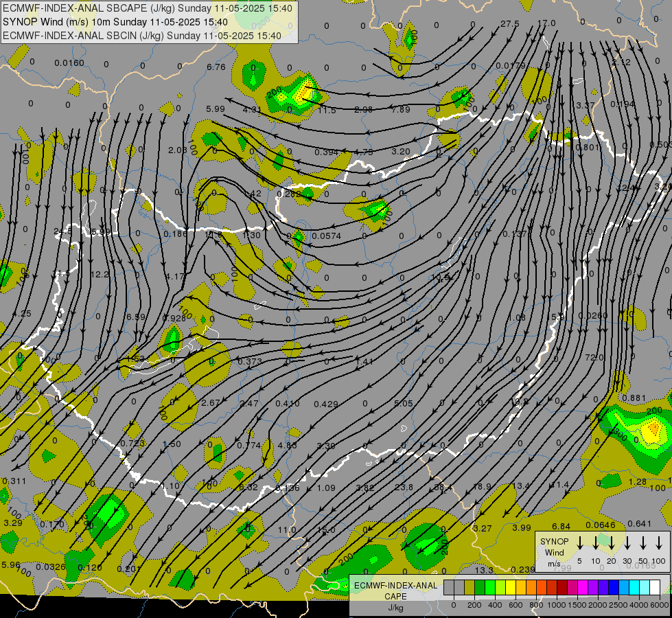672x618 pixels.
Task: Click the '2500' tick label on CAPE scale
Action: click(618, 605)
